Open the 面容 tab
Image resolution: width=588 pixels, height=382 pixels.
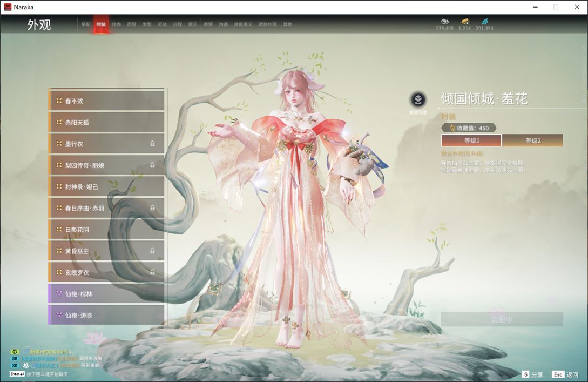coord(132,24)
